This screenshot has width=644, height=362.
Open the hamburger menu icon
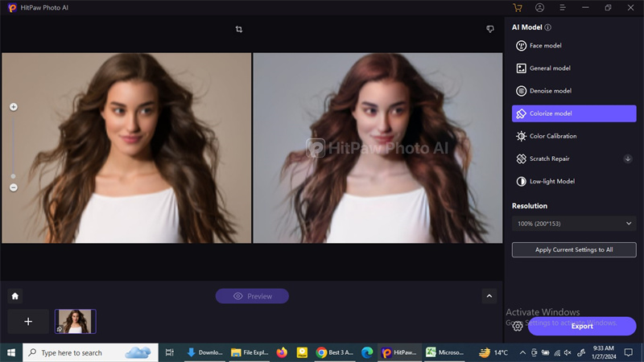563,7
